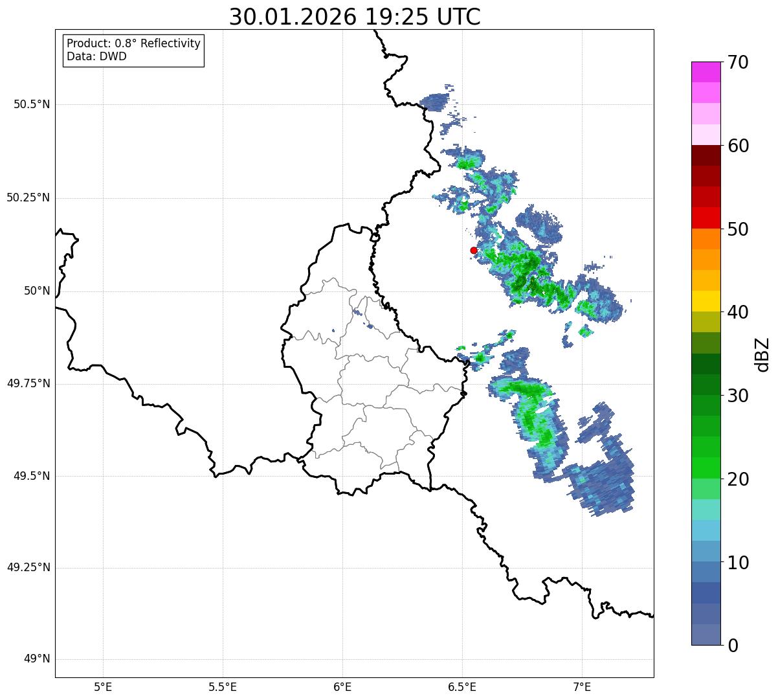
Task: Click the 49.5°N latitude label
Action: (32, 476)
